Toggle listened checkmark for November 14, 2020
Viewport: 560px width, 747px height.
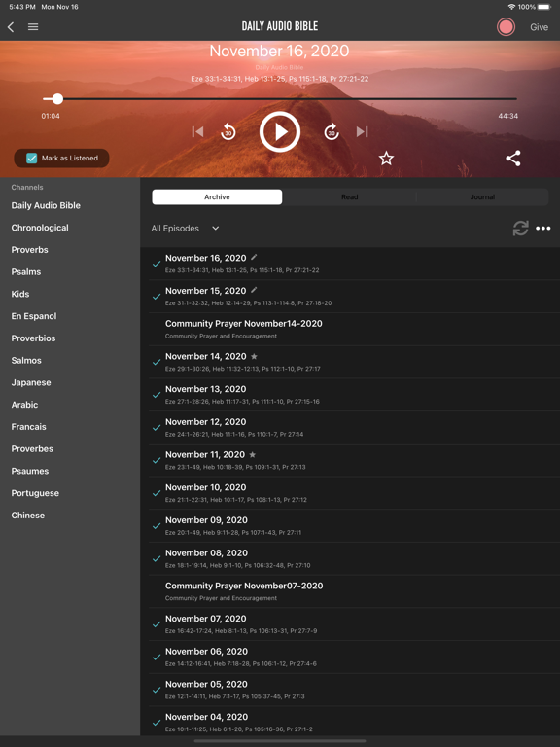[157, 362]
